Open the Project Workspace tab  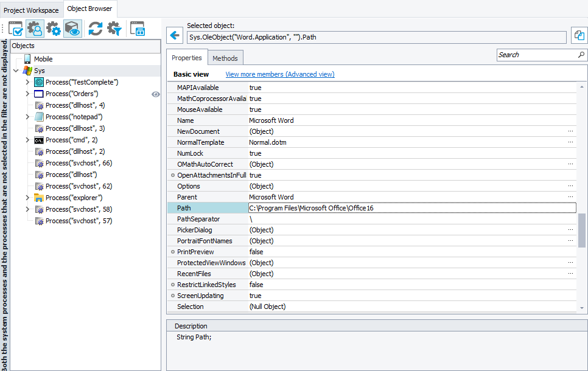(31, 10)
